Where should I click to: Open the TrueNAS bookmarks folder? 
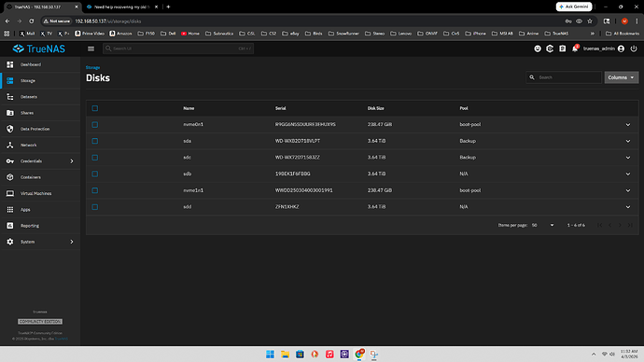[556, 34]
